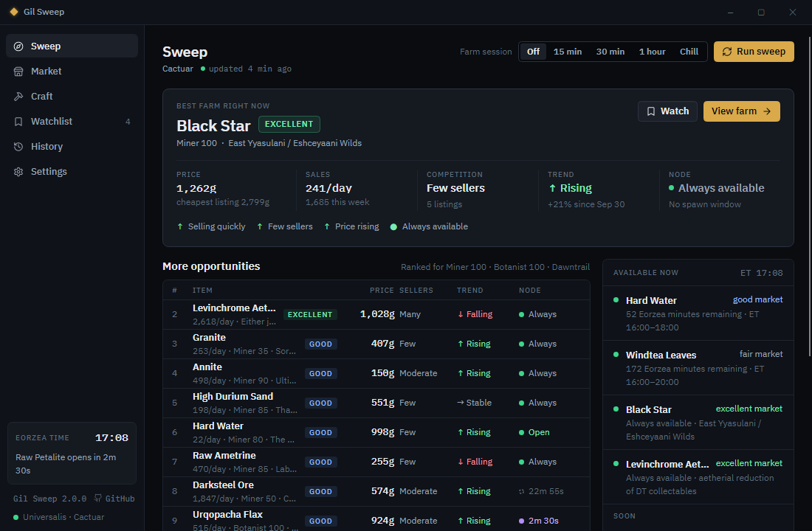Go to the Market section

(72, 72)
